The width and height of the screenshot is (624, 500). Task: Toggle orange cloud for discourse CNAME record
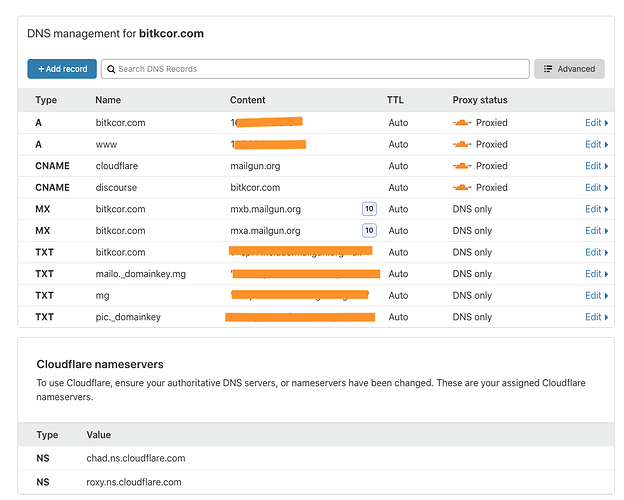462,187
